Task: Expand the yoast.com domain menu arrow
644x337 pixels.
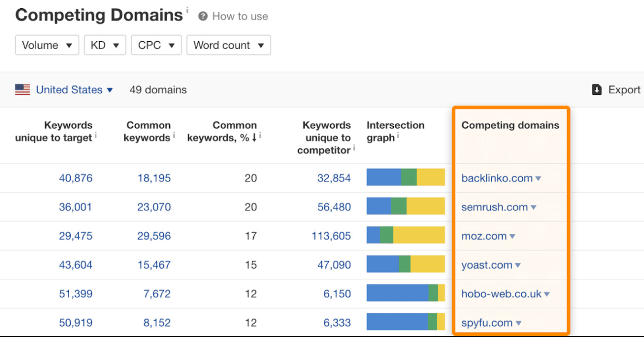Action: (518, 265)
